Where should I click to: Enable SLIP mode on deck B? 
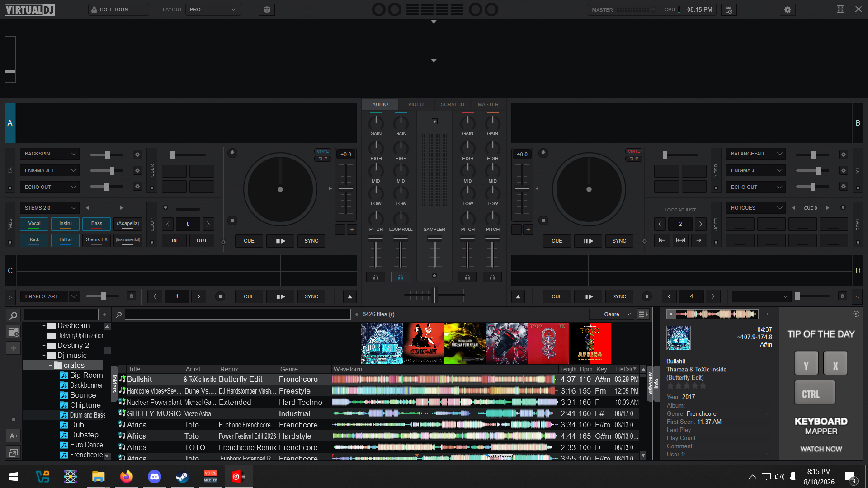tap(634, 159)
